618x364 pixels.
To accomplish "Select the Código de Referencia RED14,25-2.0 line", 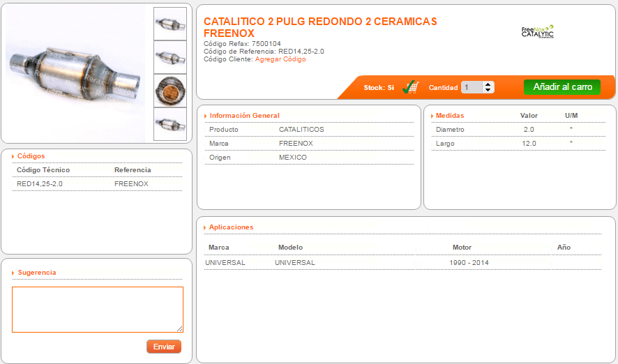I will coord(264,51).
